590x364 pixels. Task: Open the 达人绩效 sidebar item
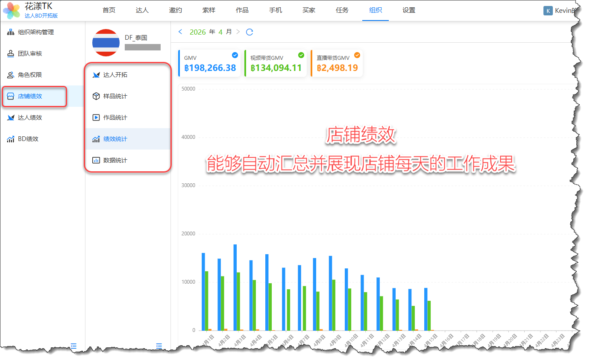pyautogui.click(x=29, y=117)
